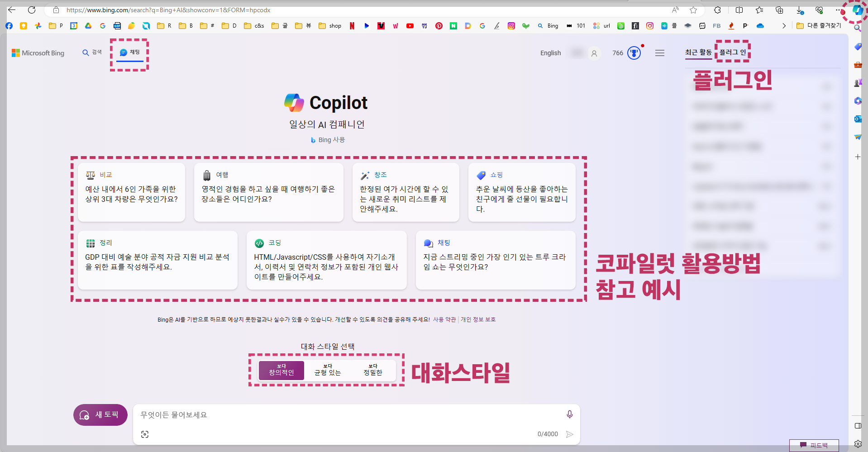
Task: Toggle split screen icon in toolbar
Action: 739,10
